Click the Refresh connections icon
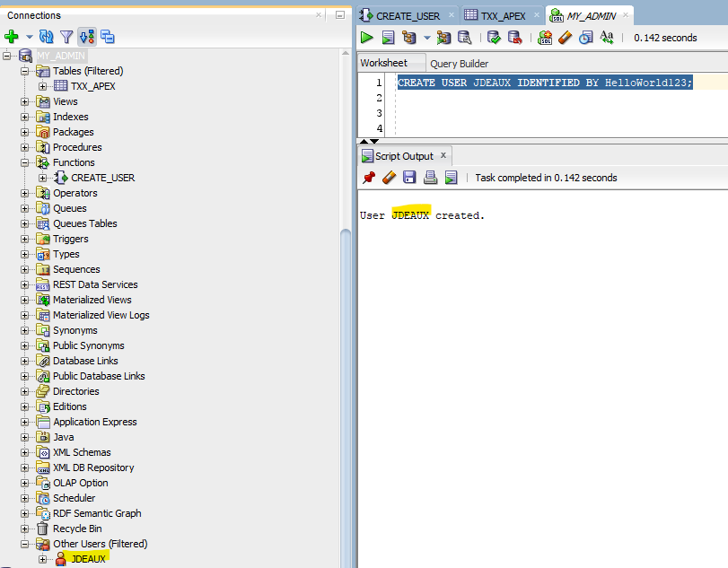 [47, 37]
